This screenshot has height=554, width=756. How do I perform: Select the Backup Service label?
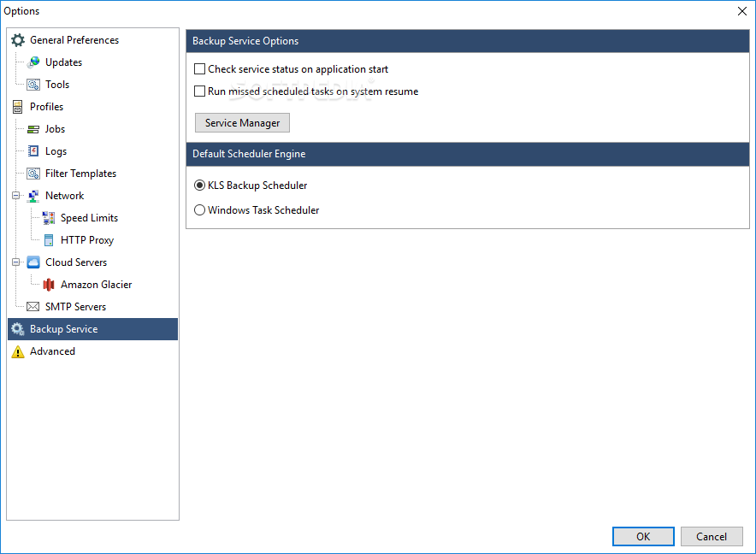click(63, 329)
